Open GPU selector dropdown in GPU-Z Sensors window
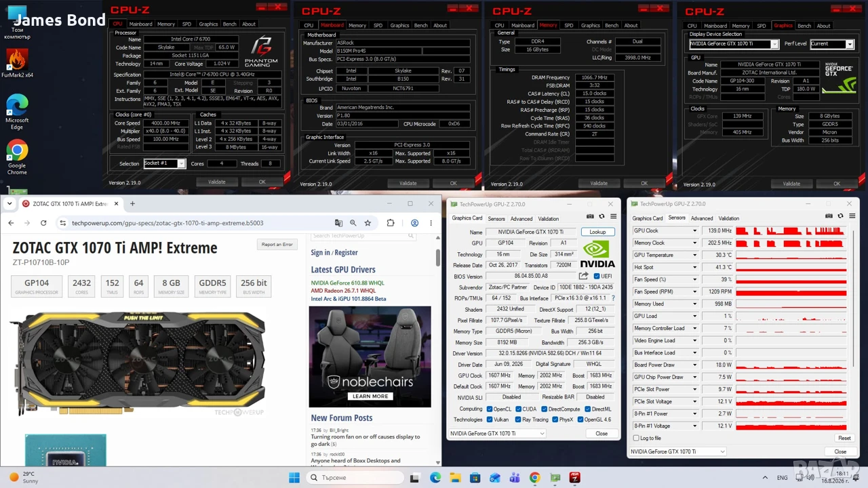The height and width of the screenshot is (488, 868). (x=677, y=451)
